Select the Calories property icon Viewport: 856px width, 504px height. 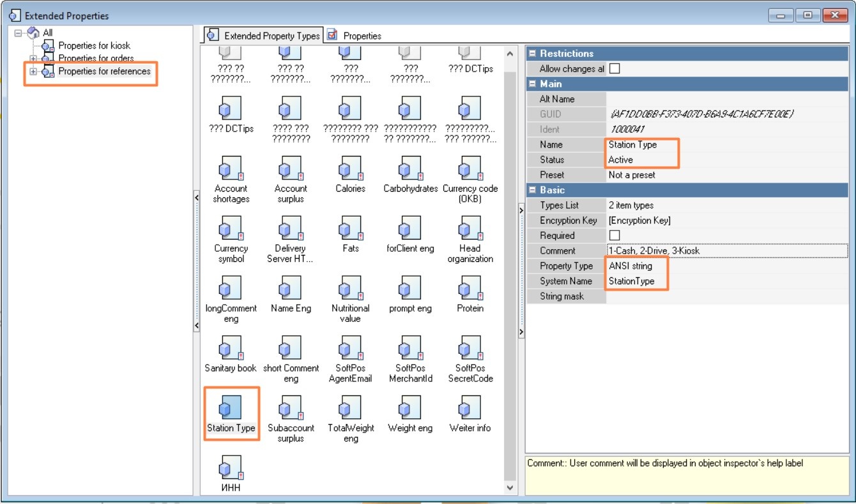point(351,169)
